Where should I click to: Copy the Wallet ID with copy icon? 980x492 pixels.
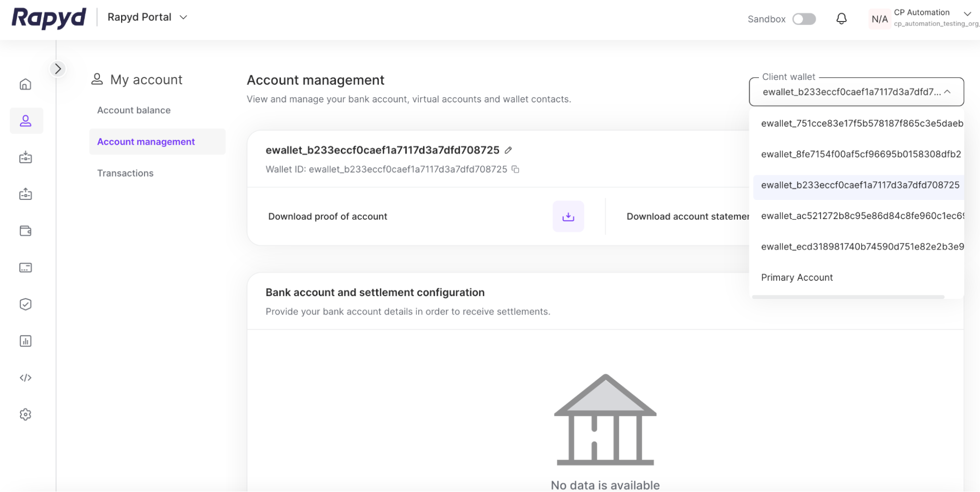(x=515, y=170)
